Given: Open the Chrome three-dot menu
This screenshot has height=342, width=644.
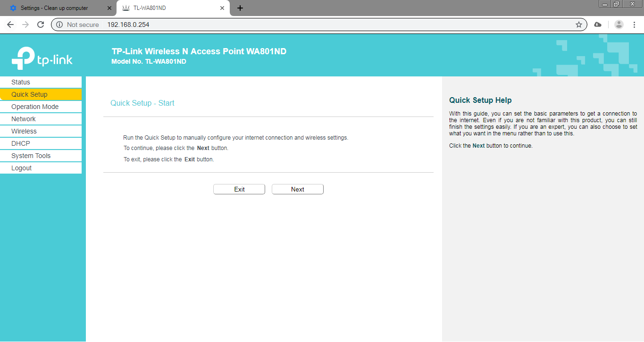Looking at the screenshot, I should pos(634,25).
